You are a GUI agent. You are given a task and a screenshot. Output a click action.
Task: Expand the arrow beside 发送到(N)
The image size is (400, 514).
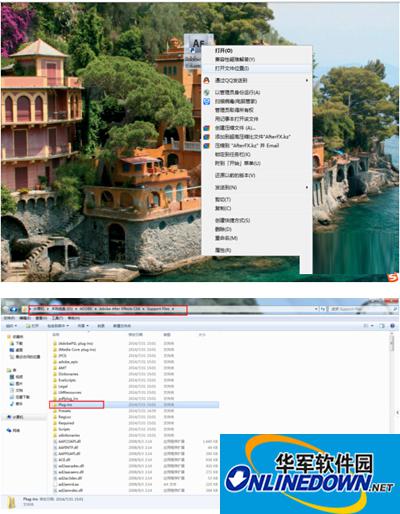(x=307, y=187)
